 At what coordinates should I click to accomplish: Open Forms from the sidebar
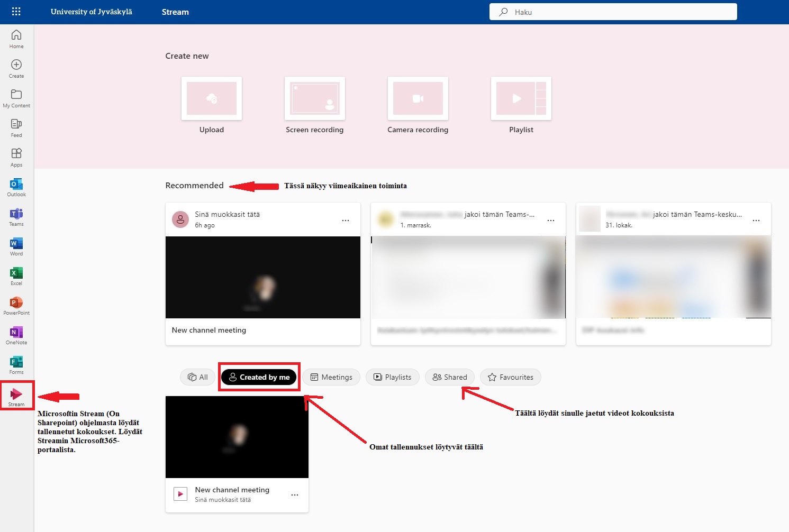16,364
